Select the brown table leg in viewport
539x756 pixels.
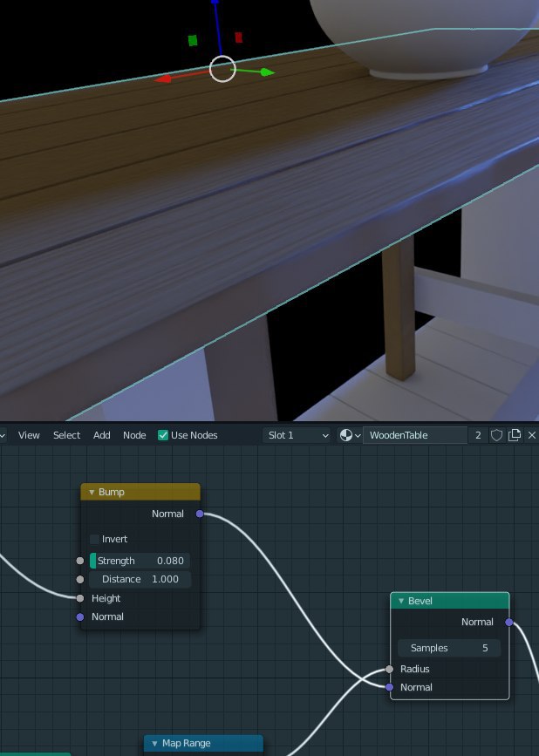pyautogui.click(x=399, y=309)
